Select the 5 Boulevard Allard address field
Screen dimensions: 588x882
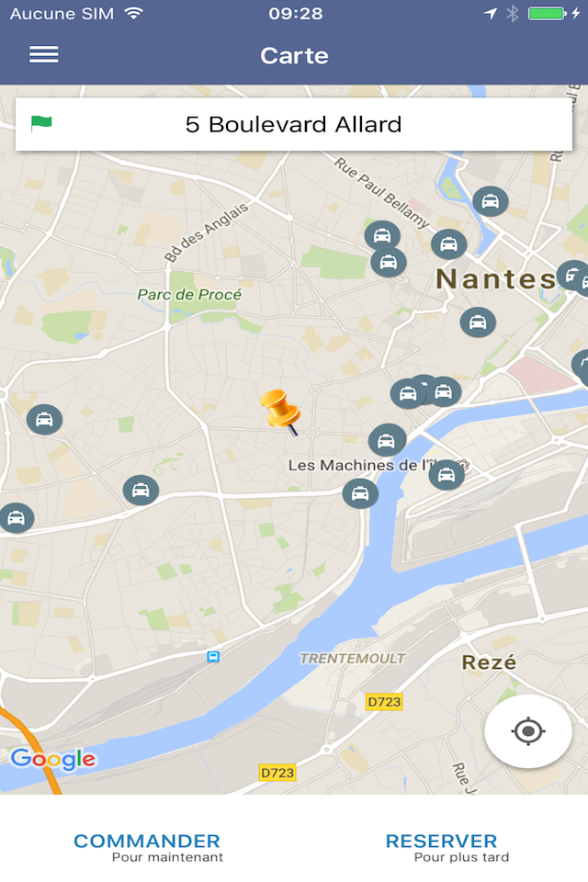pyautogui.click(x=294, y=124)
